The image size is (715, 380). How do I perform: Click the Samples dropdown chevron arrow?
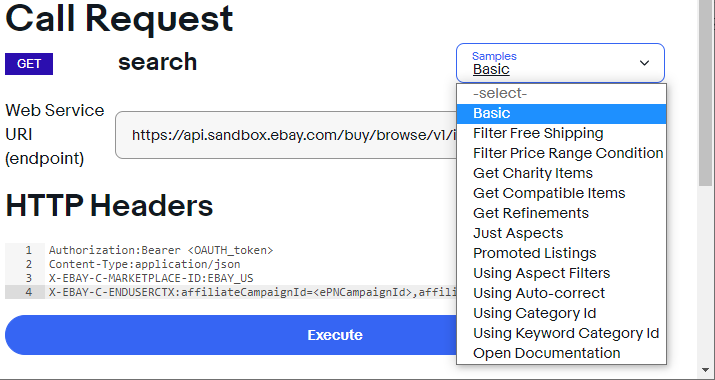644,63
